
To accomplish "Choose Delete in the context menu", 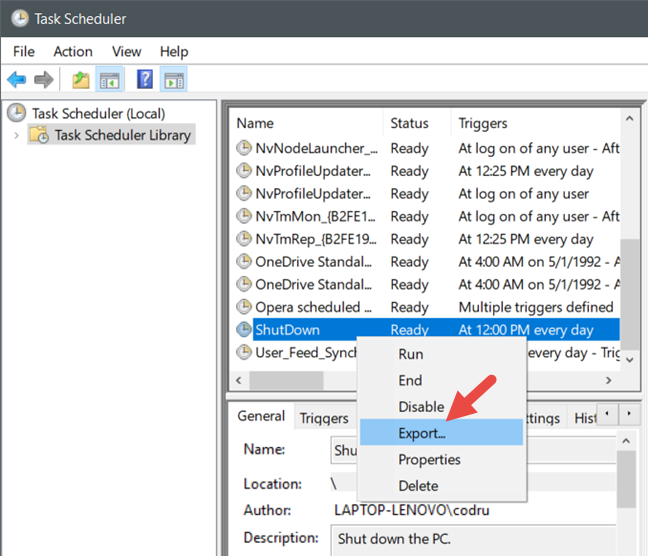I will pyautogui.click(x=441, y=486).
